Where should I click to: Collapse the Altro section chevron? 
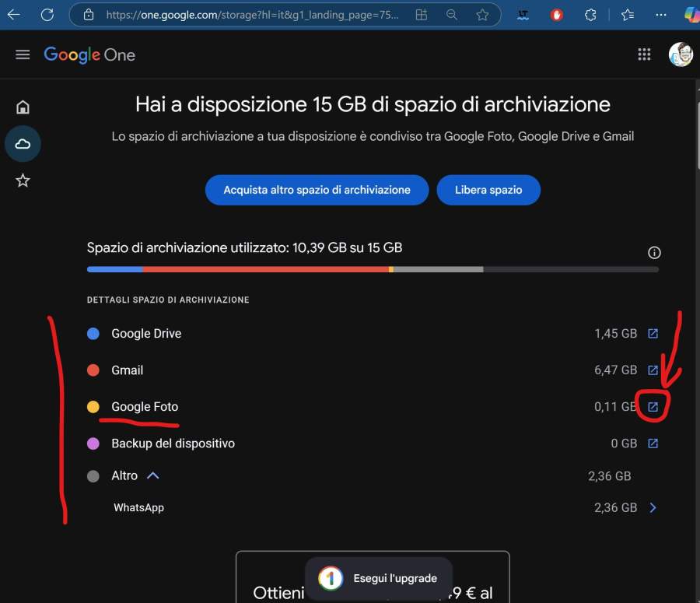153,475
